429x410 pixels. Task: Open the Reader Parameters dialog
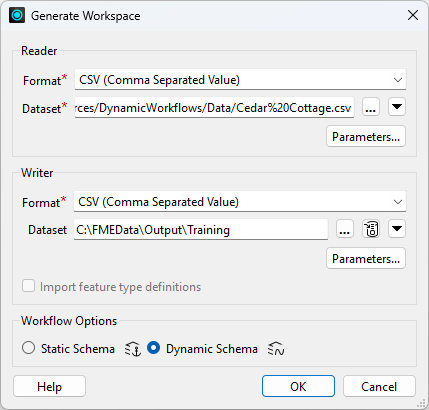click(x=366, y=136)
